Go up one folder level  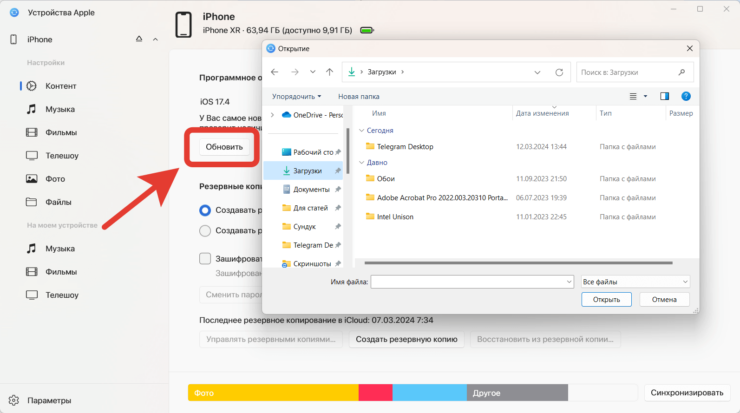point(329,72)
